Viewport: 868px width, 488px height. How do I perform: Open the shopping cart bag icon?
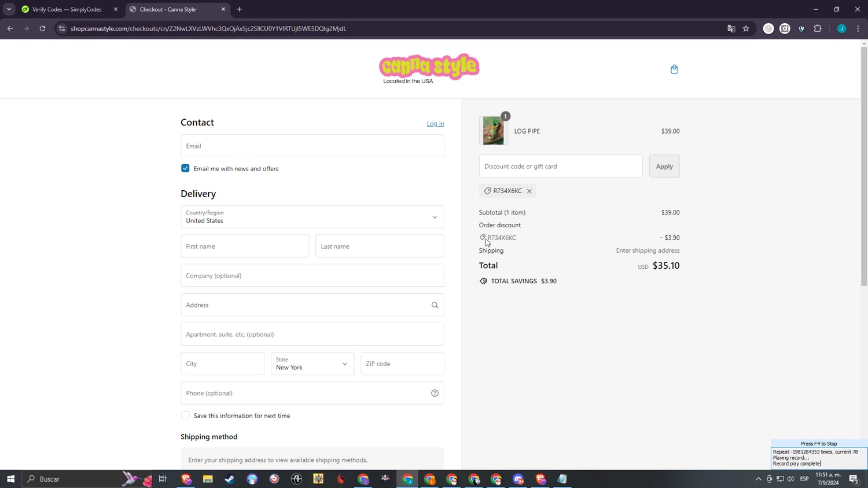tap(674, 69)
